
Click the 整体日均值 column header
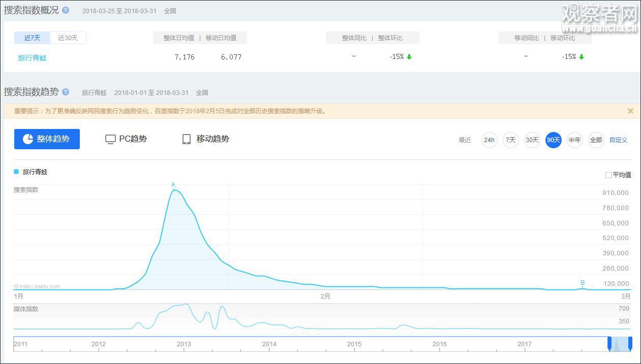178,38
